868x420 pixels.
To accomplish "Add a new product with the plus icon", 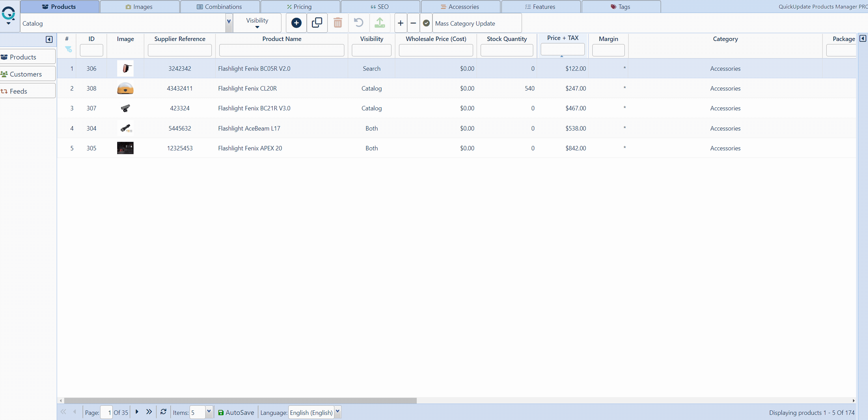I will click(296, 23).
